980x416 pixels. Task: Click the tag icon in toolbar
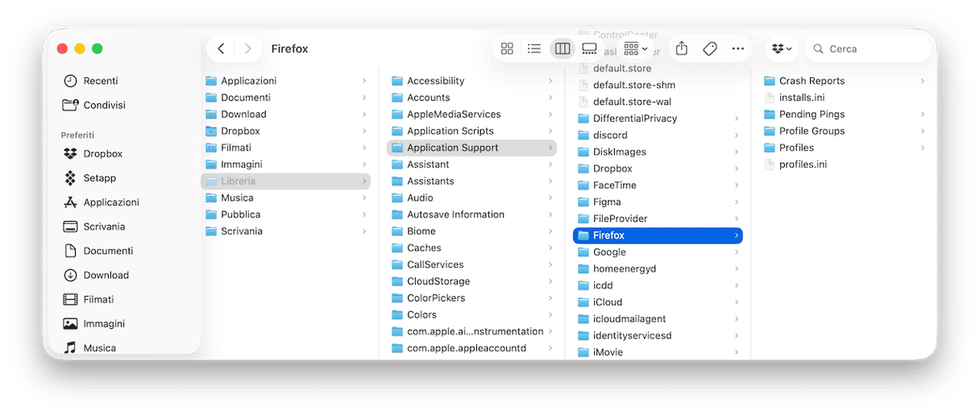click(x=710, y=49)
